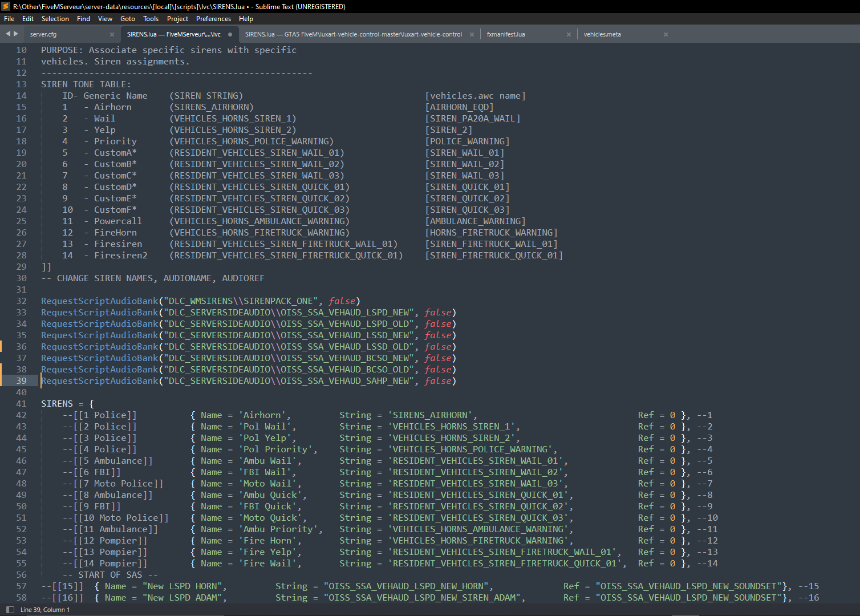Switch to the fxmanifest.lua tab

coord(505,34)
